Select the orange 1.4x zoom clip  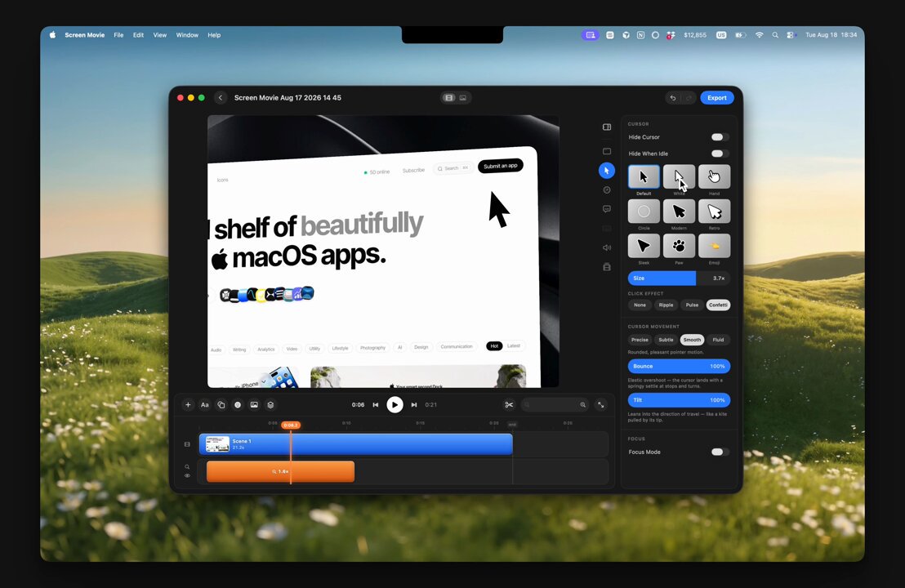coord(280,471)
